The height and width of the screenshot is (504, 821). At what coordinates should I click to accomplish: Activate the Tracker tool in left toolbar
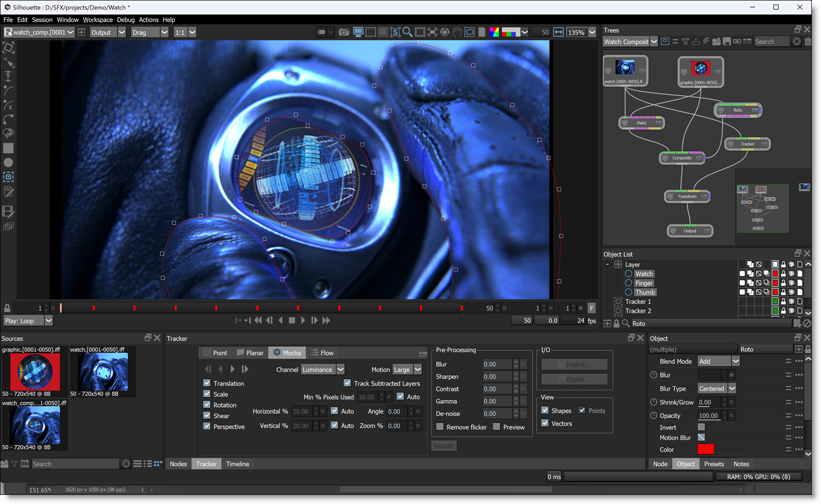[x=9, y=177]
